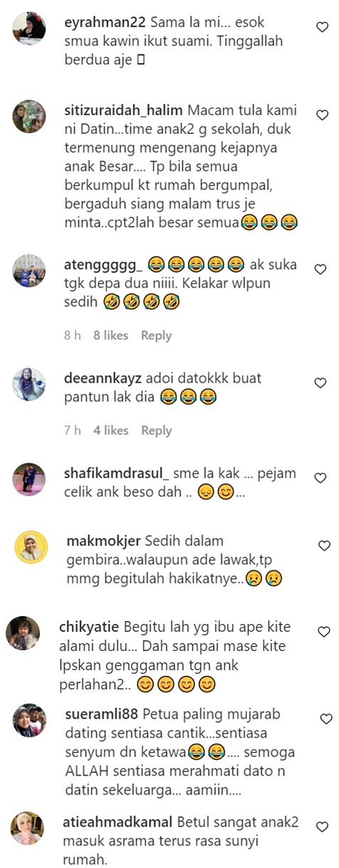The width and height of the screenshot is (339, 868).
Task: Like eyrahman22's comment with heart icon
Action: coord(321,26)
